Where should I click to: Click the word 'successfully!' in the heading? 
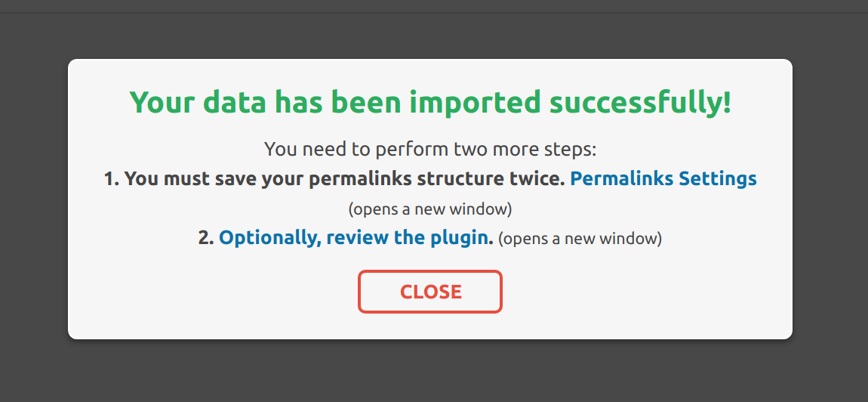(640, 103)
